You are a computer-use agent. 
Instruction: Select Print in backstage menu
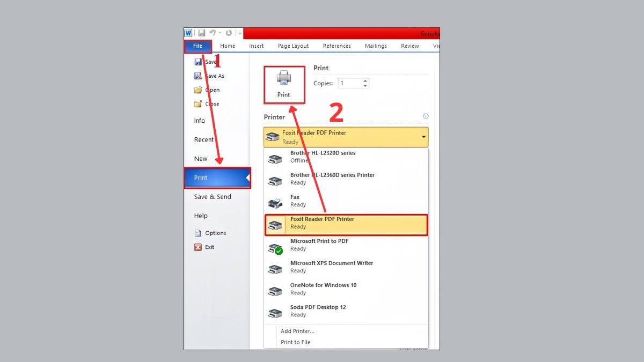click(217, 178)
